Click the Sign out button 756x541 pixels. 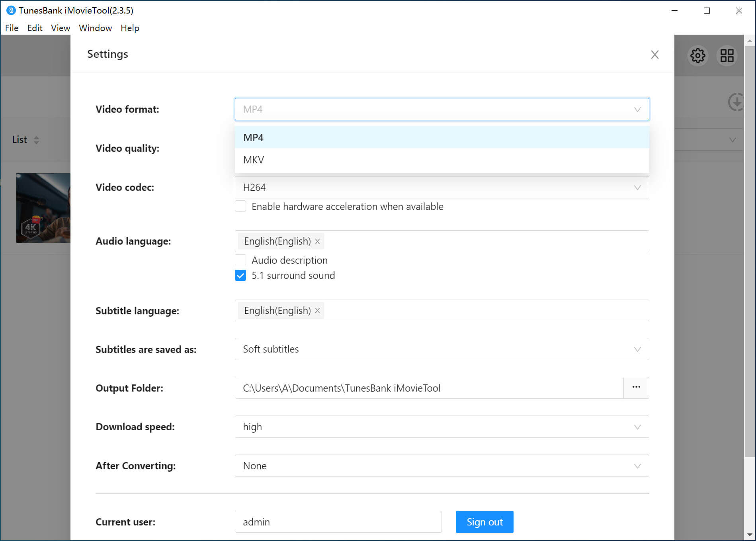pyautogui.click(x=484, y=522)
